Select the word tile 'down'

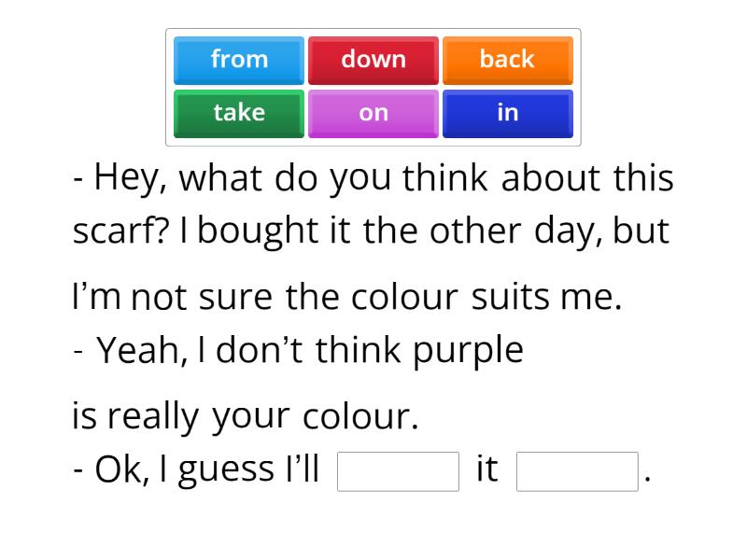373,60
